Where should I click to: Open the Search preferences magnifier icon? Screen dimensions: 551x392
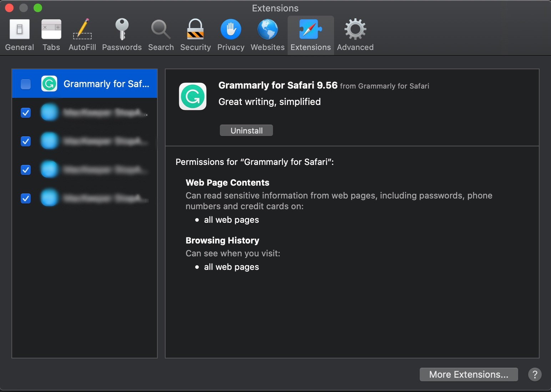161,35
